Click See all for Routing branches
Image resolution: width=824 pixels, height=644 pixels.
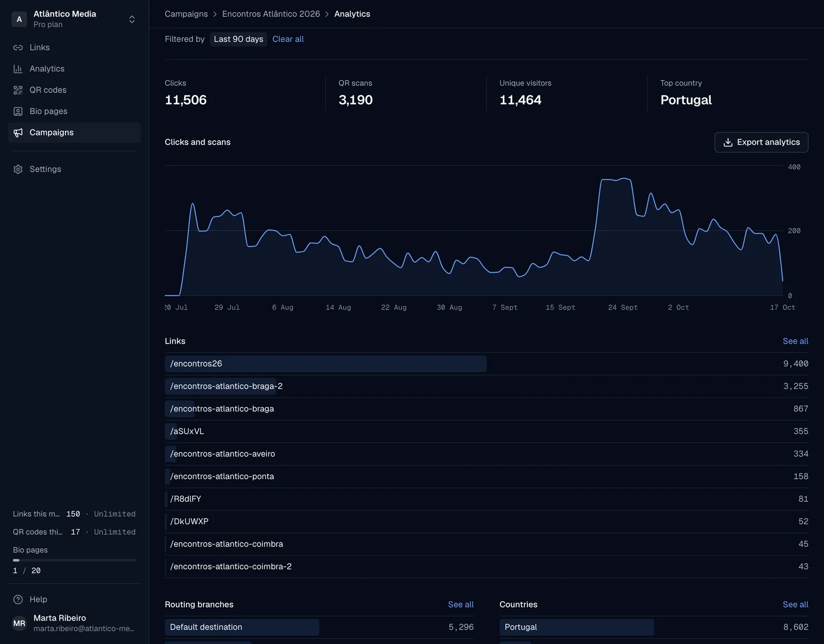460,604
